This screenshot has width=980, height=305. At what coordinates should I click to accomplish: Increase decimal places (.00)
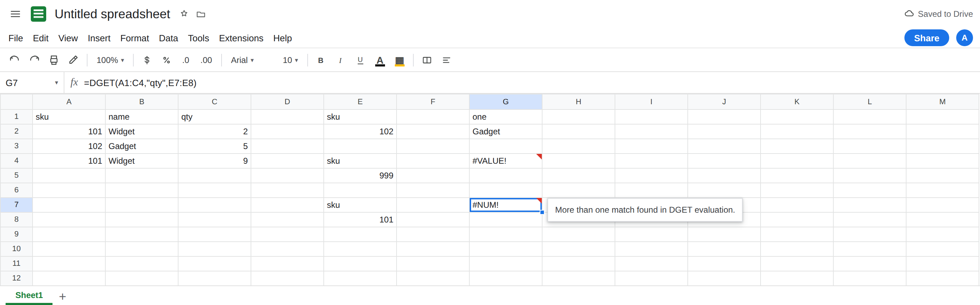206,60
